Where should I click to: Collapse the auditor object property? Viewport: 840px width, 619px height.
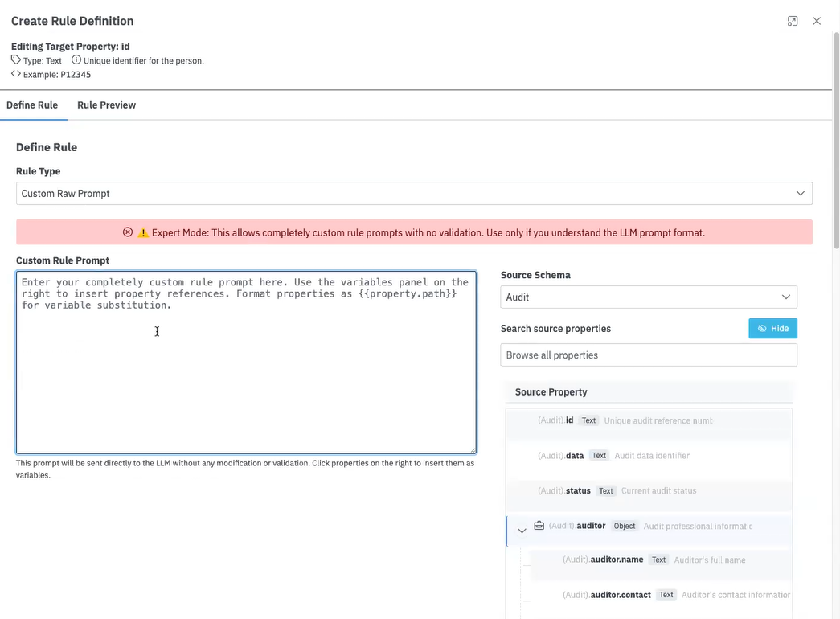point(522,531)
